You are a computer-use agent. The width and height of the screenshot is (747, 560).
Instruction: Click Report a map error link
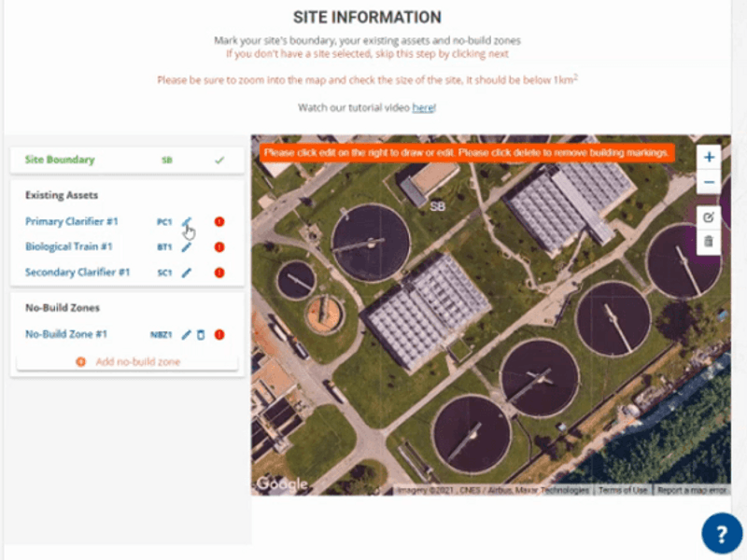(691, 490)
